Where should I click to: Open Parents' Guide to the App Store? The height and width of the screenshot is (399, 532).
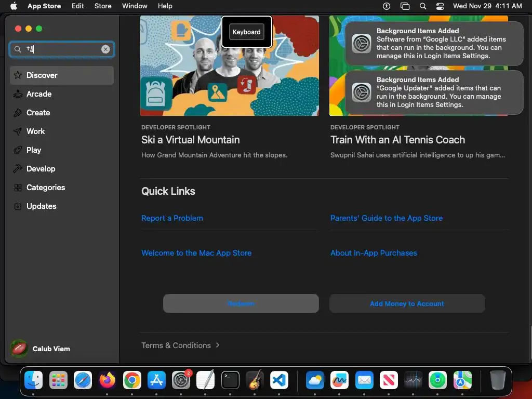[387, 218]
